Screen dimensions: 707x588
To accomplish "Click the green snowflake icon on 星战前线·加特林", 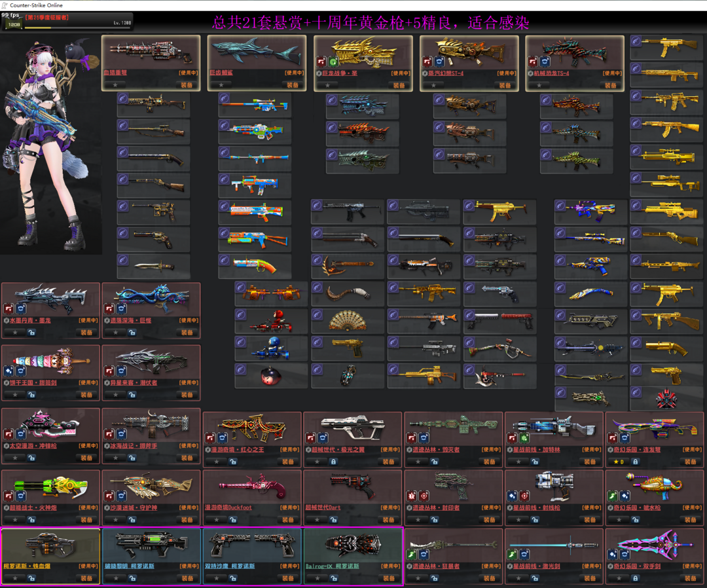I will tap(524, 437).
